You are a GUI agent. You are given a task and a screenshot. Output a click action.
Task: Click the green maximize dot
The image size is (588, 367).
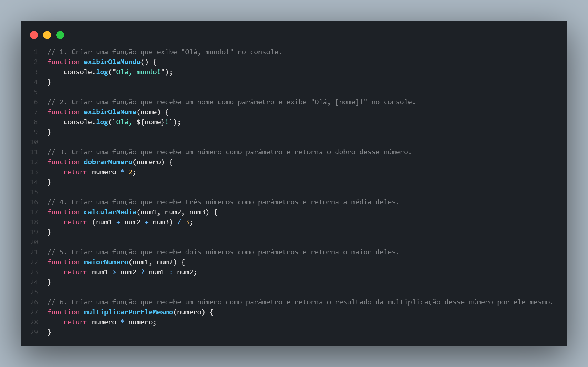click(x=60, y=35)
